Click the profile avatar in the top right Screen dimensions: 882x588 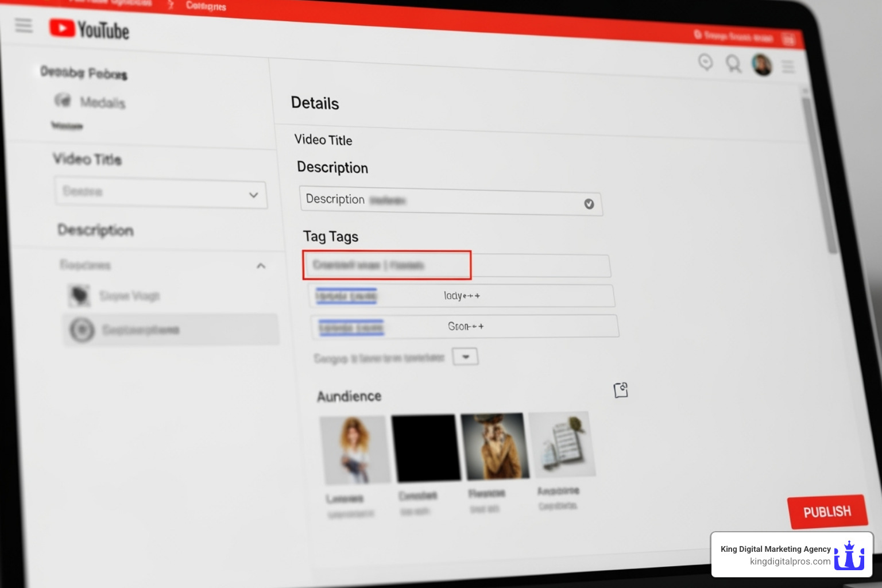point(761,65)
